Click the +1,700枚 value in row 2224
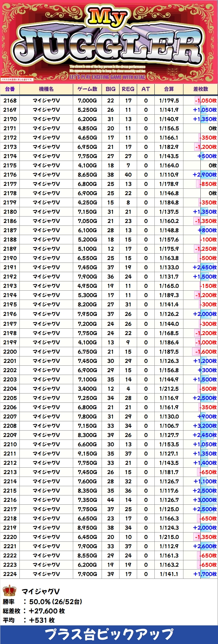Image resolution: width=218 pixels, height=644 pixels. pyautogui.click(x=205, y=574)
